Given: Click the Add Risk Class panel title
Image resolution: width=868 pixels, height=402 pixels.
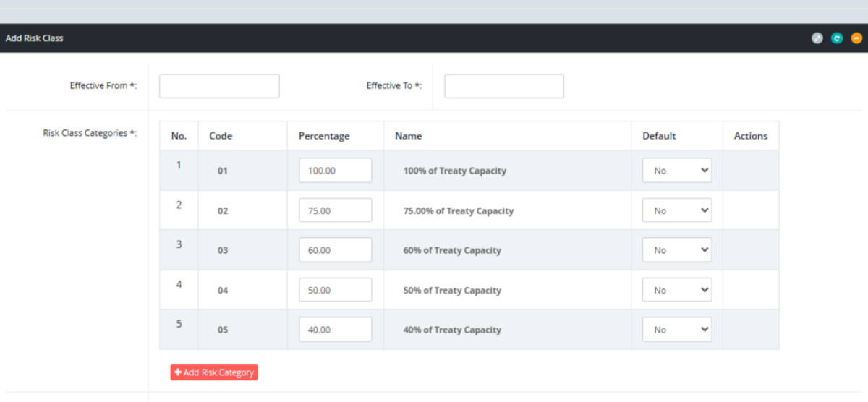Looking at the screenshot, I should click(x=35, y=38).
